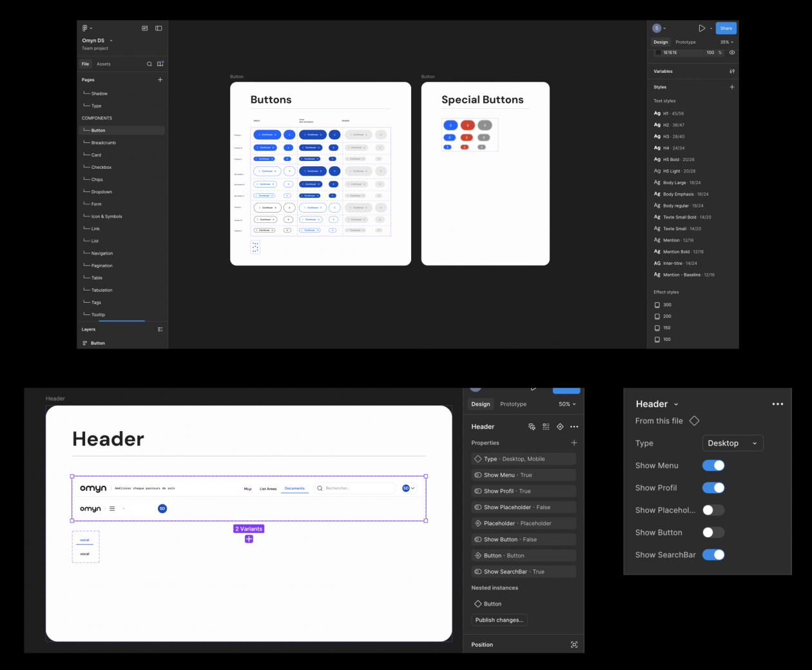The height and width of the screenshot is (670, 812).
Task: Open the Variables settings icon
Action: coord(731,72)
